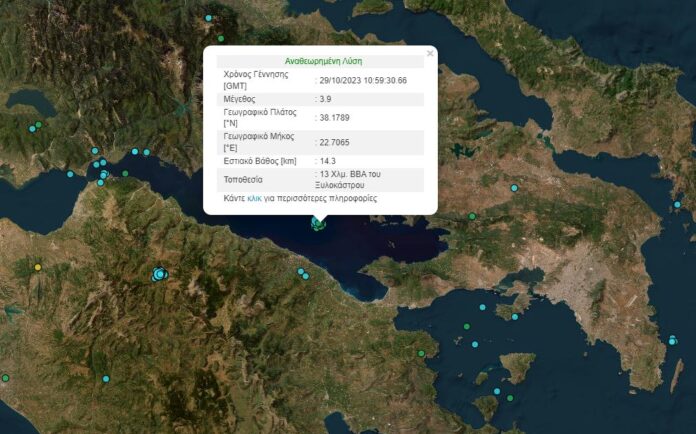This screenshot has width=696, height=434.
Task: Select the green marker east of the Rio strait cluster
Action: point(125,174)
